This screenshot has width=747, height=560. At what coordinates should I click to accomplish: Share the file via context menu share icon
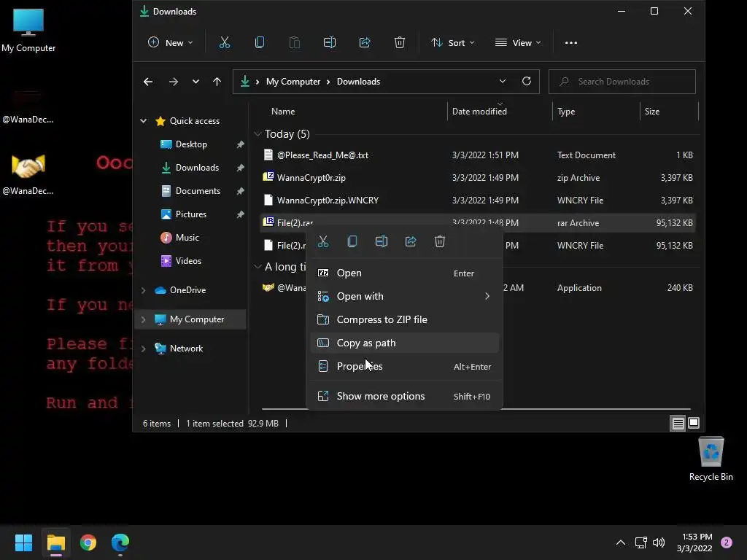coord(411,241)
